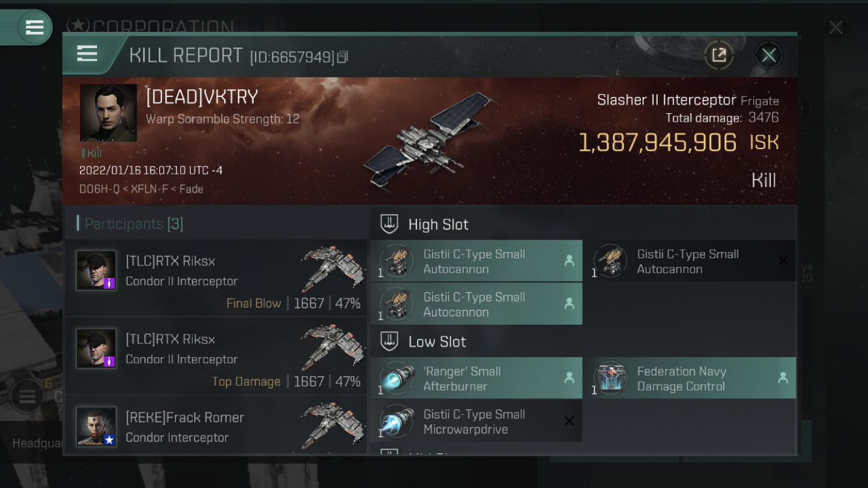The width and height of the screenshot is (868, 488).
Task: Close the Kill Report window
Action: pyautogui.click(x=768, y=55)
